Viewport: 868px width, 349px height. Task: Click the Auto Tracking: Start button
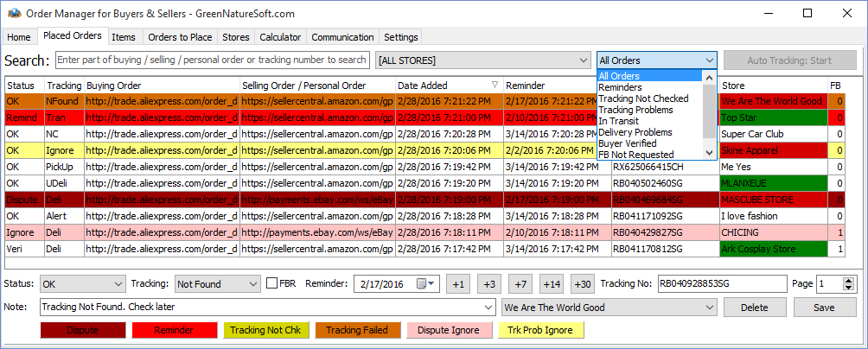tap(788, 60)
